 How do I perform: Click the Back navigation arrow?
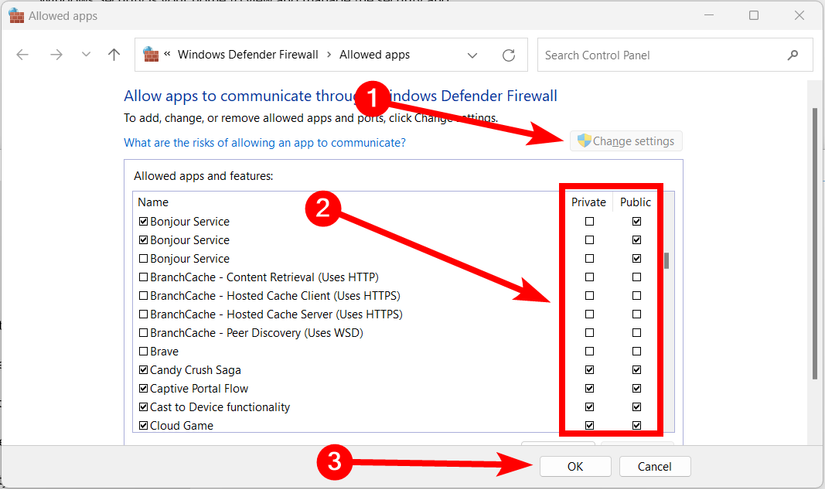pyautogui.click(x=23, y=55)
